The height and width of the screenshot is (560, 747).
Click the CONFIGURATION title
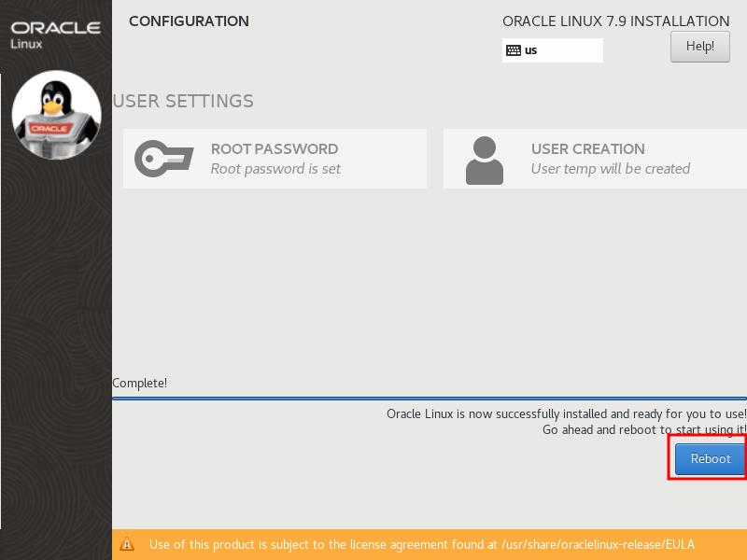click(x=189, y=21)
